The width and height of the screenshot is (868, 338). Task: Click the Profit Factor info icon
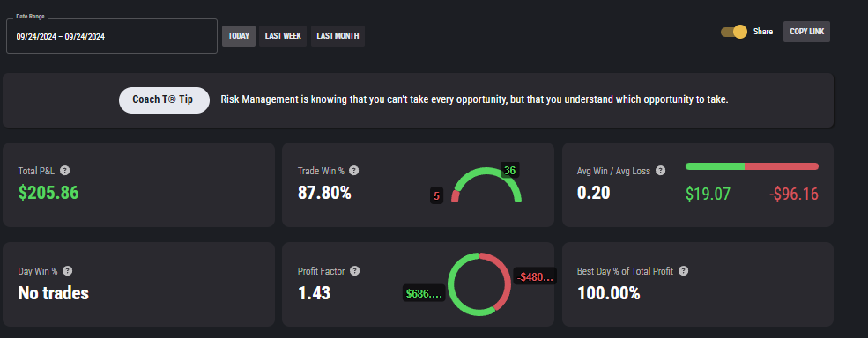355,270
